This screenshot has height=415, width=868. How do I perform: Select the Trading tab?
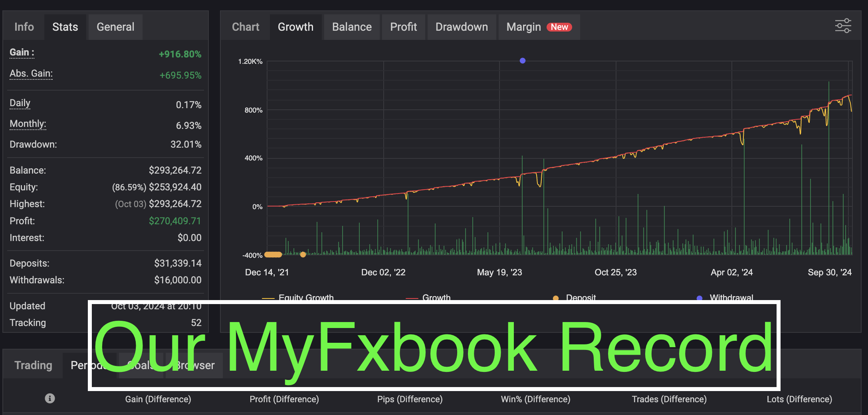pyautogui.click(x=33, y=365)
